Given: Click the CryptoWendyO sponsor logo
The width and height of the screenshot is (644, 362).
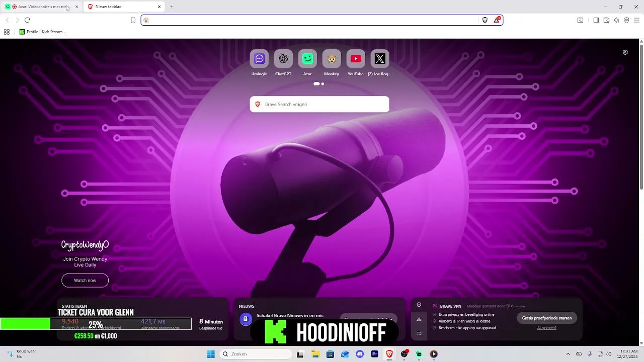Looking at the screenshot, I should click(x=85, y=245).
